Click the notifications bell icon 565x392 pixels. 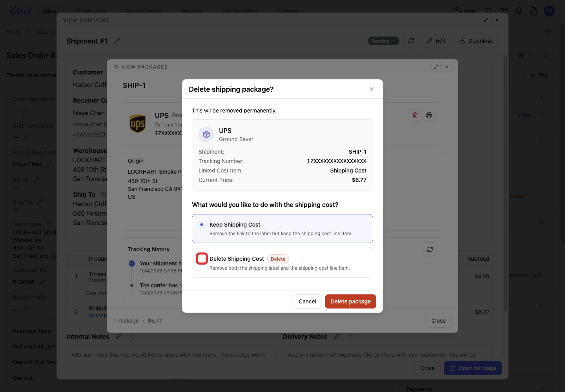pos(519,11)
